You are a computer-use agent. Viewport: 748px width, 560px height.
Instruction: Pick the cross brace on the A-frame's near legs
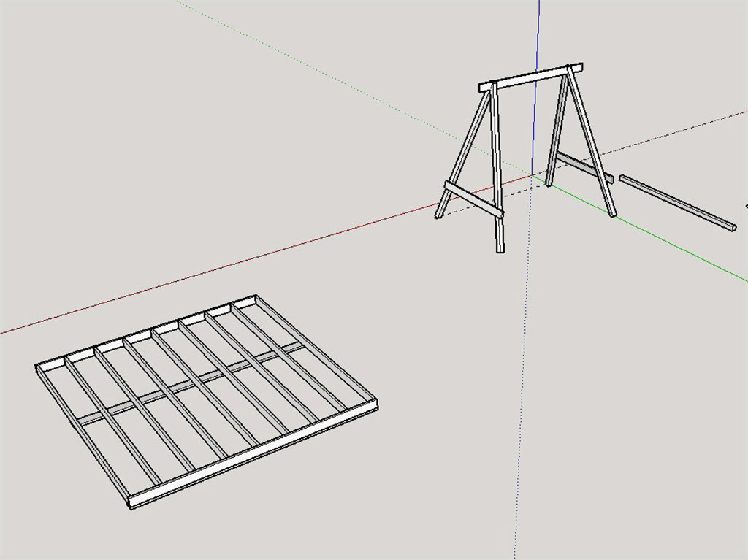click(473, 199)
